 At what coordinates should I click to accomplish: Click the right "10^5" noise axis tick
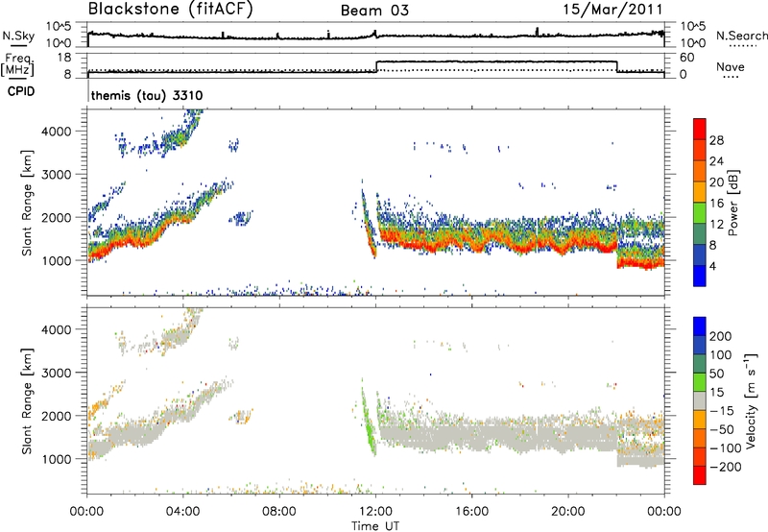pos(692,27)
